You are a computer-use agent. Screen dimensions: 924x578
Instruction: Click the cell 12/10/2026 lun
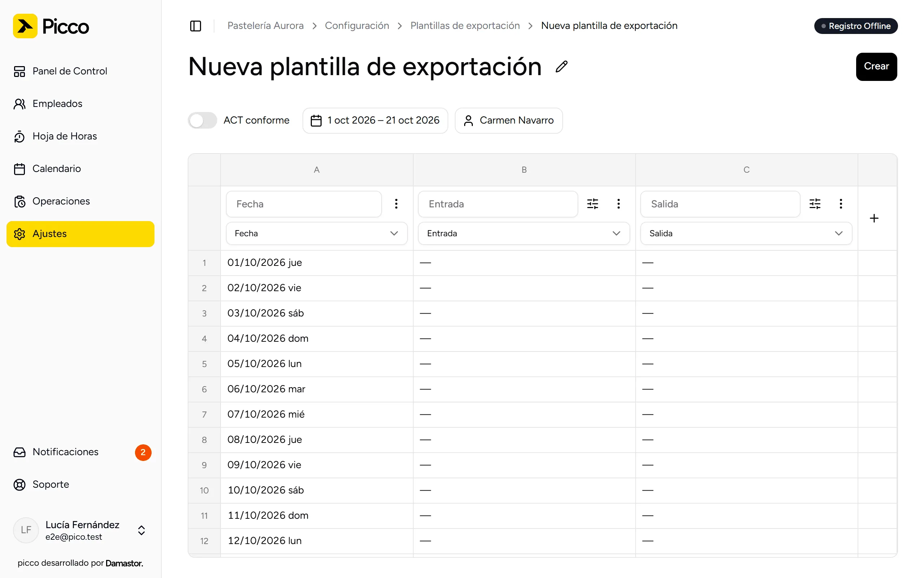[x=317, y=541]
